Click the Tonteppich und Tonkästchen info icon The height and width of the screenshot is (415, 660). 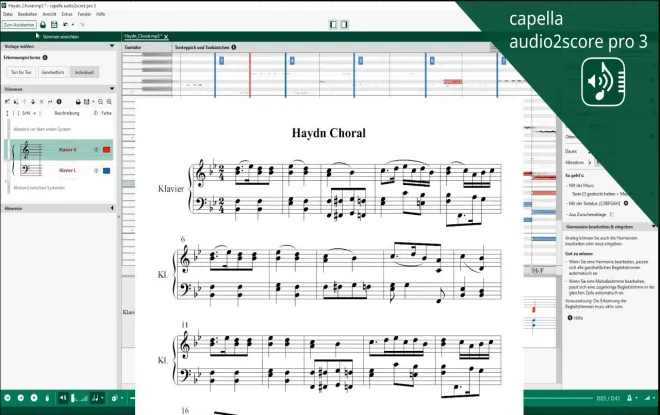pos(234,47)
